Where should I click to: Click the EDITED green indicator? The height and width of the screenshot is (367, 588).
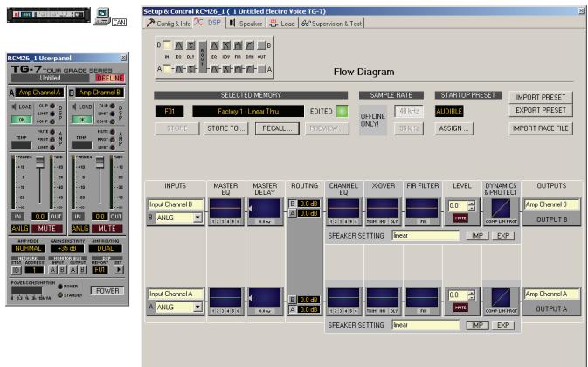click(x=342, y=111)
